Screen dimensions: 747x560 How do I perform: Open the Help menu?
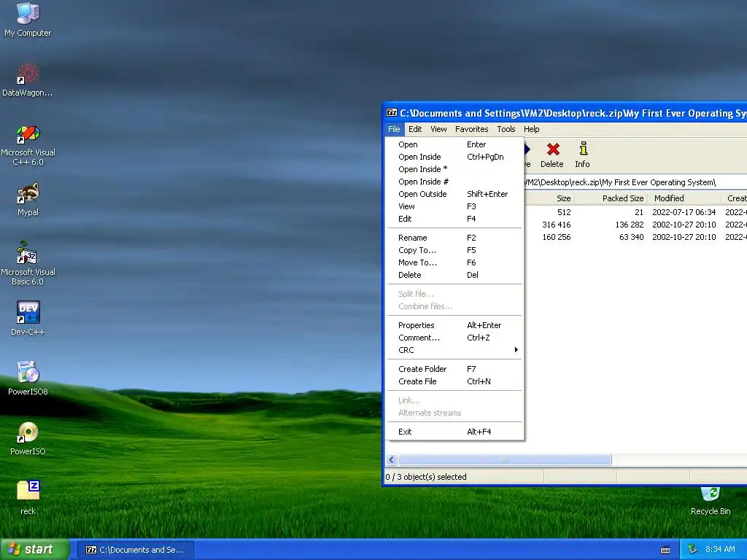pos(531,129)
